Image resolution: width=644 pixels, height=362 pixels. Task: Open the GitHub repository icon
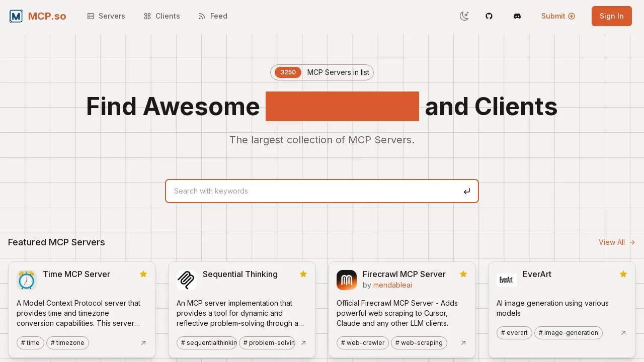(489, 16)
